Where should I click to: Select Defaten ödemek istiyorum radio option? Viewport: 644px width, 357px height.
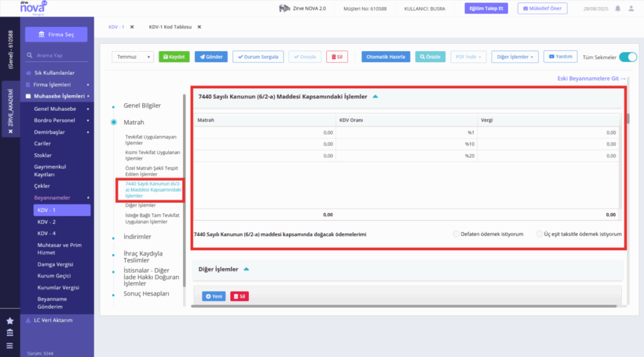pyautogui.click(x=456, y=234)
